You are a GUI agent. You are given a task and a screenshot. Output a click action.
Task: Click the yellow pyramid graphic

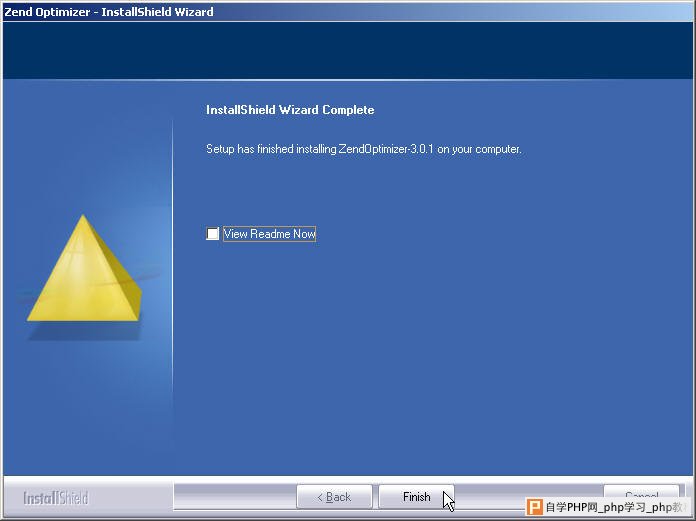(x=84, y=269)
